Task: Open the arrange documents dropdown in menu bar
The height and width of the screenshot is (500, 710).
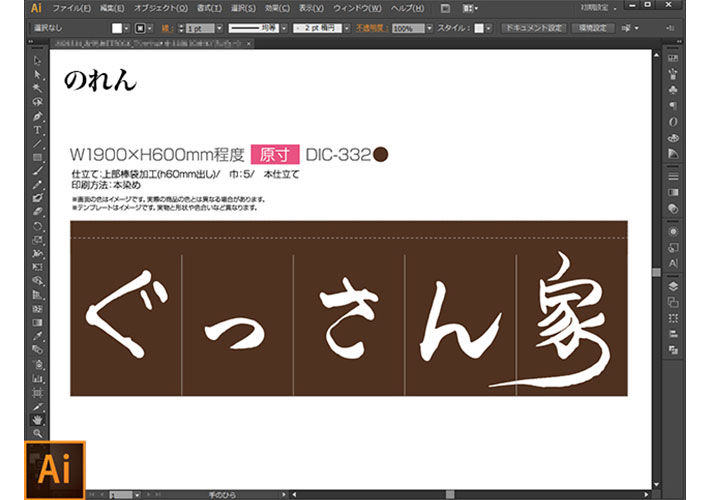Action: click(470, 8)
